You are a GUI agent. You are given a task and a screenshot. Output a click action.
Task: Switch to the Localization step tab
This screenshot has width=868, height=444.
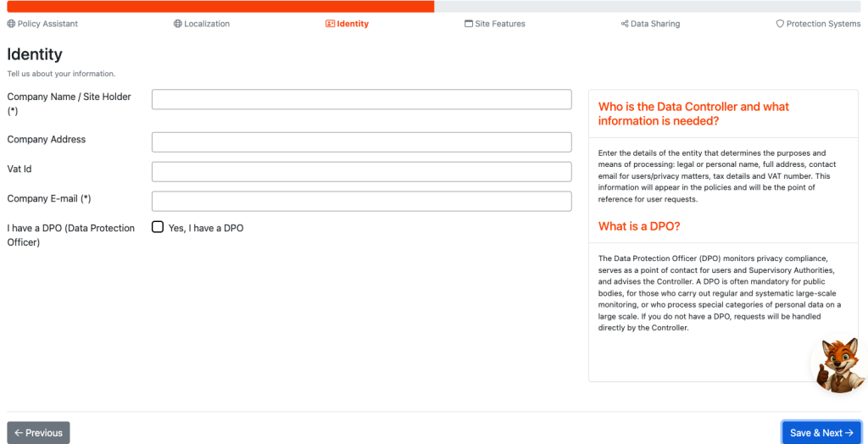pos(207,24)
